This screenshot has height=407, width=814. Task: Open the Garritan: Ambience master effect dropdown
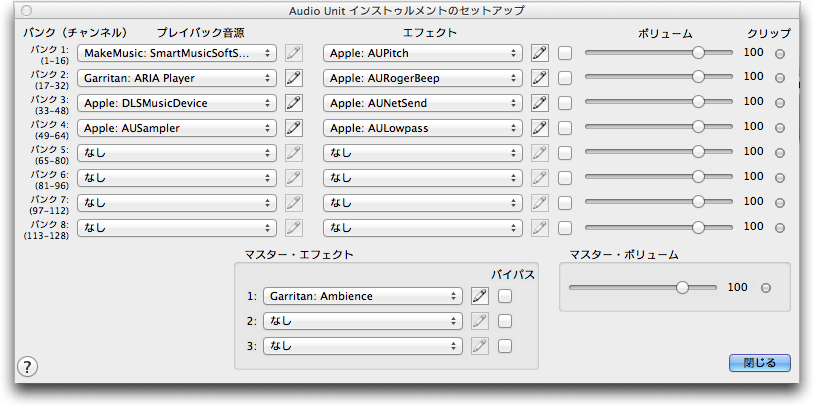point(362,296)
